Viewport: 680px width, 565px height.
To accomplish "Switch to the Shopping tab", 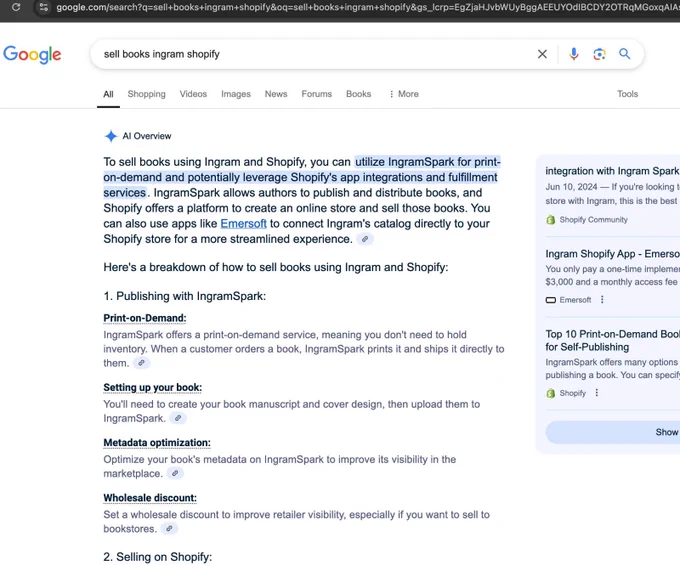I will click(147, 94).
